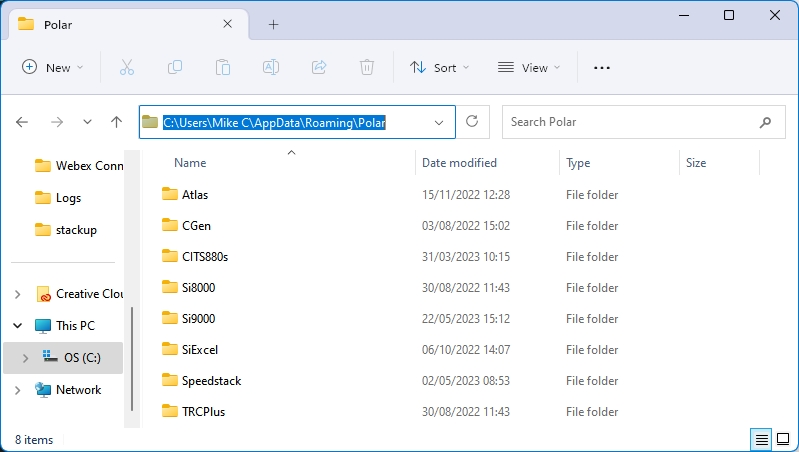Click the folder icon in address bar
799x452 pixels.
tap(150, 122)
